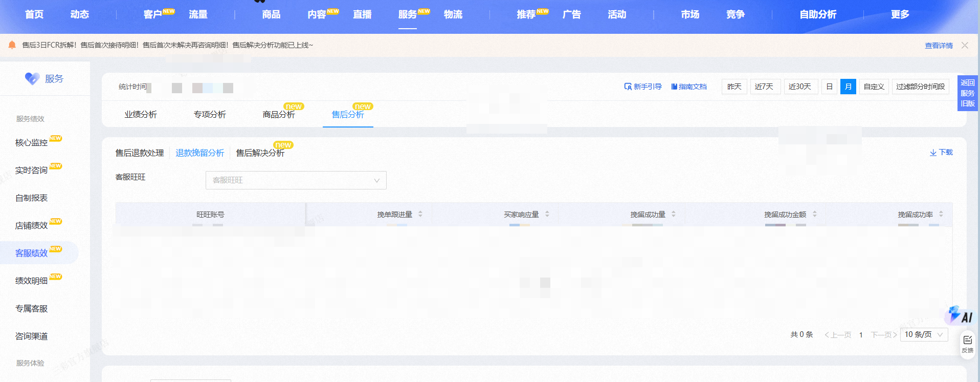Screen dimensions: 980x382
Task: Open 动态 in top navigation
Action: point(80,14)
